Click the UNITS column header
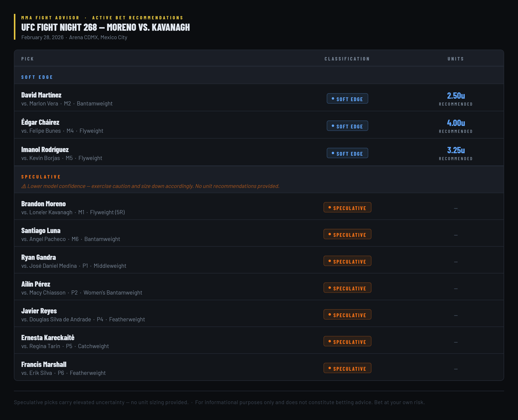This screenshot has width=518, height=420. (455, 59)
